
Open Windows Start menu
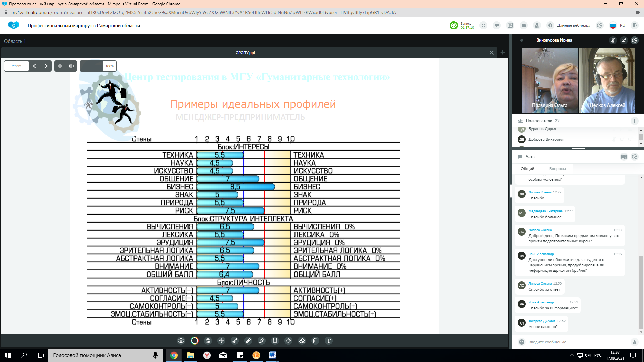(8, 355)
